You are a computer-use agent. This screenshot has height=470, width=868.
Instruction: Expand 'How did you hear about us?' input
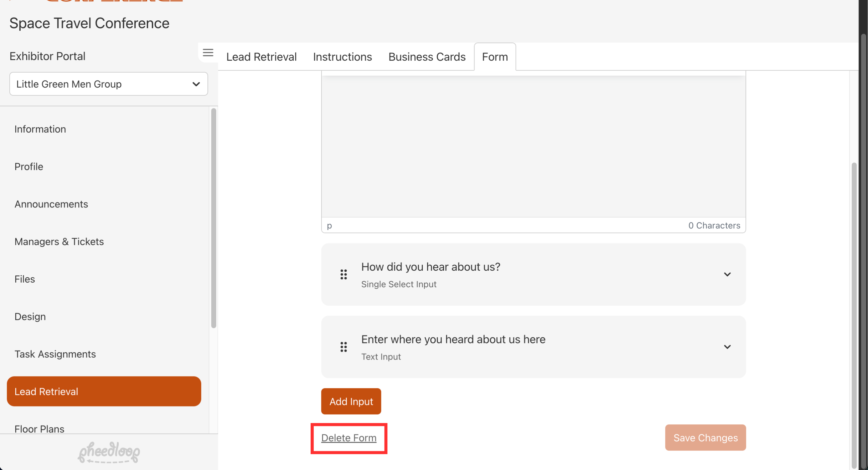(x=727, y=274)
